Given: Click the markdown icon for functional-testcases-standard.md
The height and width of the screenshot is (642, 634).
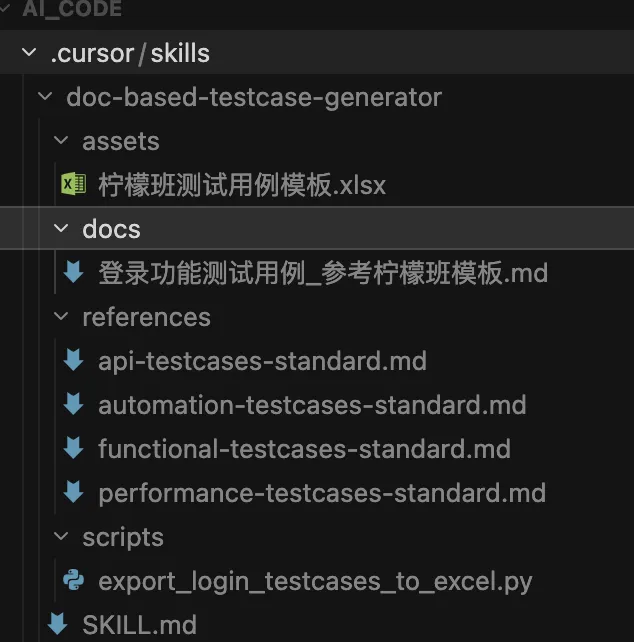Looking at the screenshot, I should point(73,449).
